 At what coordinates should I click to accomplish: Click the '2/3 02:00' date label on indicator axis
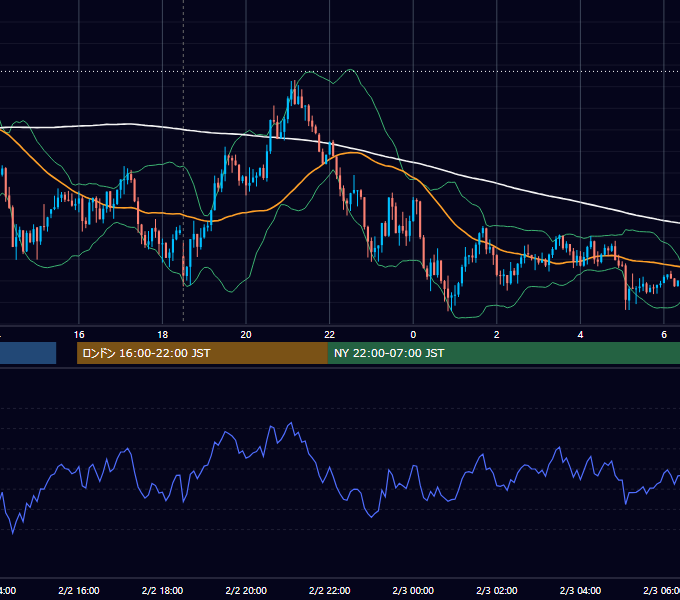[497, 590]
